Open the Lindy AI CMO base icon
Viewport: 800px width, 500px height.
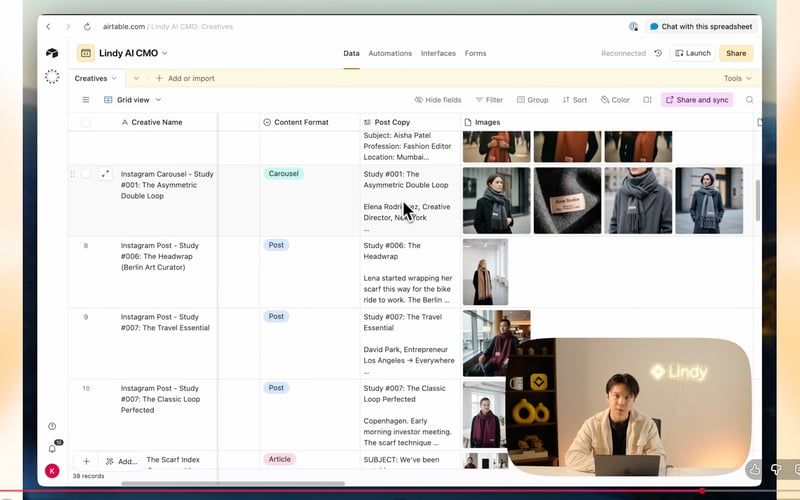[x=86, y=53]
